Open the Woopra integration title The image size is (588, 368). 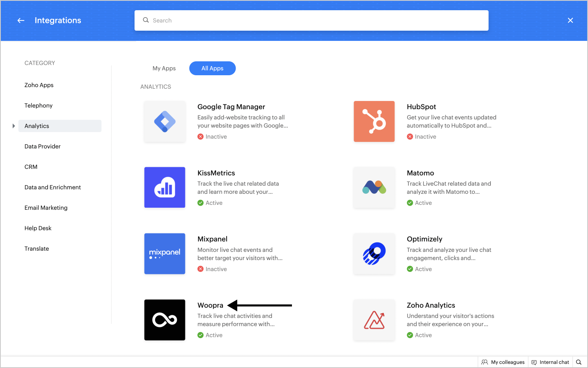point(210,305)
